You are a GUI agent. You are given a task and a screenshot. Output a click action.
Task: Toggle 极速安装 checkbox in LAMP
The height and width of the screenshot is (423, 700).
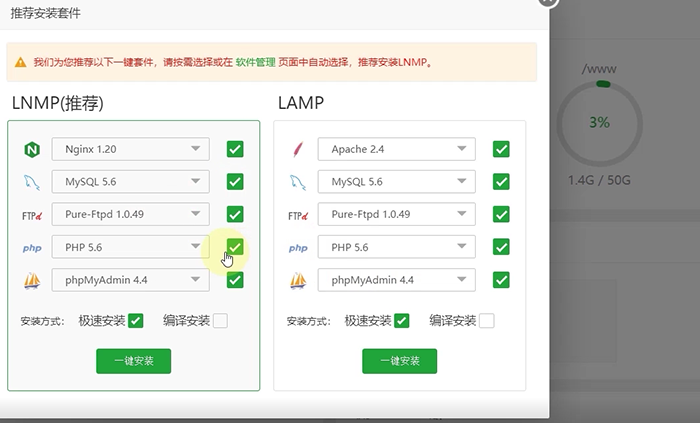point(402,321)
